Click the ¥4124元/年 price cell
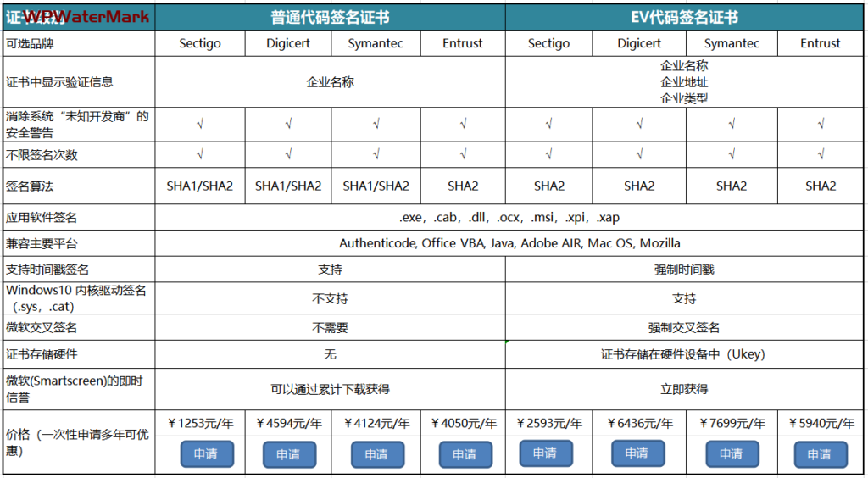 click(376, 424)
